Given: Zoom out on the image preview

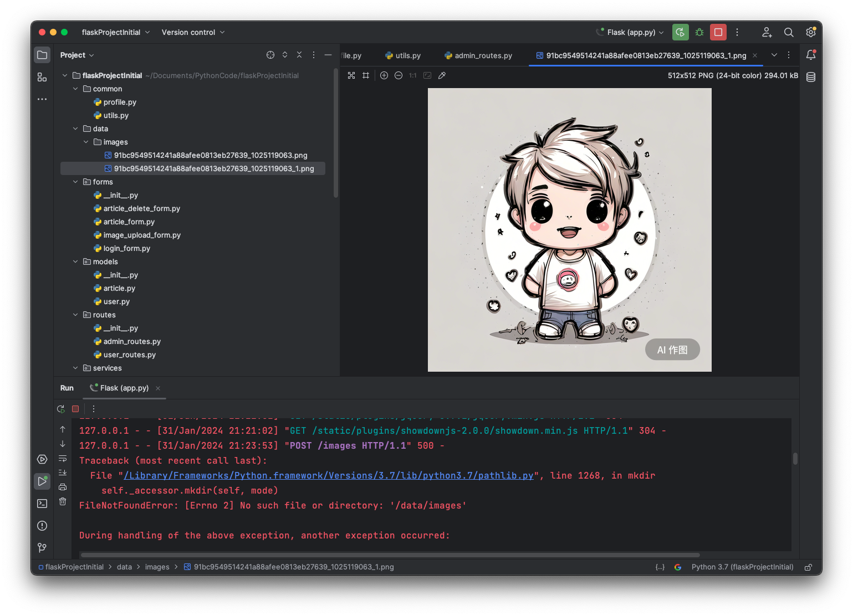Looking at the screenshot, I should click(x=399, y=75).
